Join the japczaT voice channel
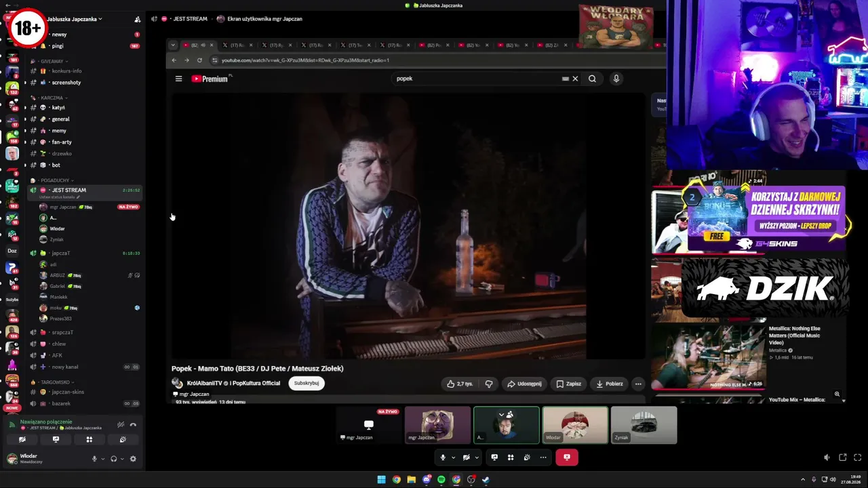Screen dimensions: 868x488 (85, 253)
